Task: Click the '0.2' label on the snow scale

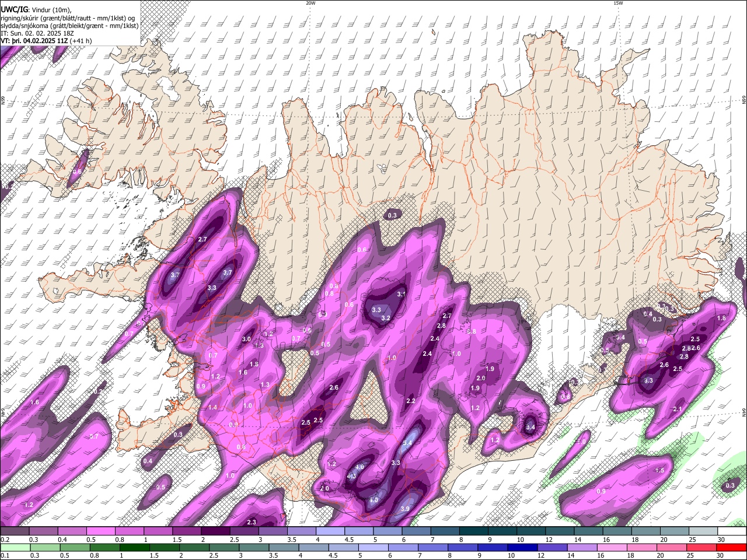Action: pos(5,540)
